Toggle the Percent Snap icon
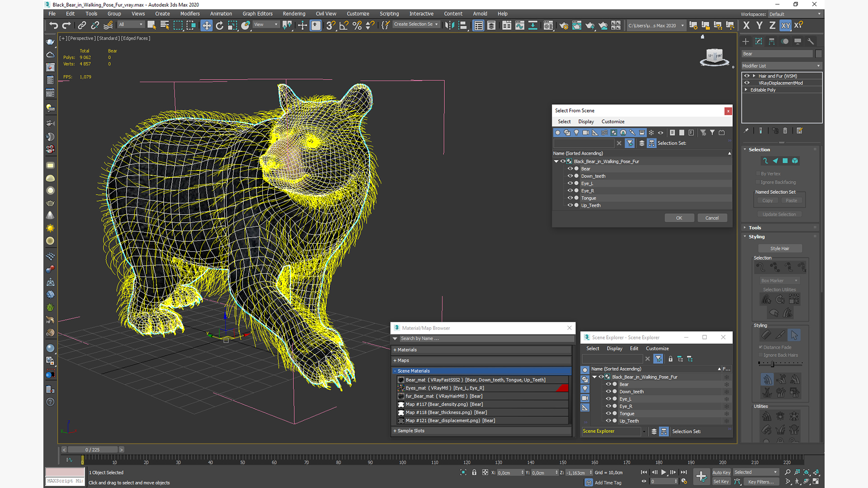Viewport: 868px width, 488px height. [357, 25]
